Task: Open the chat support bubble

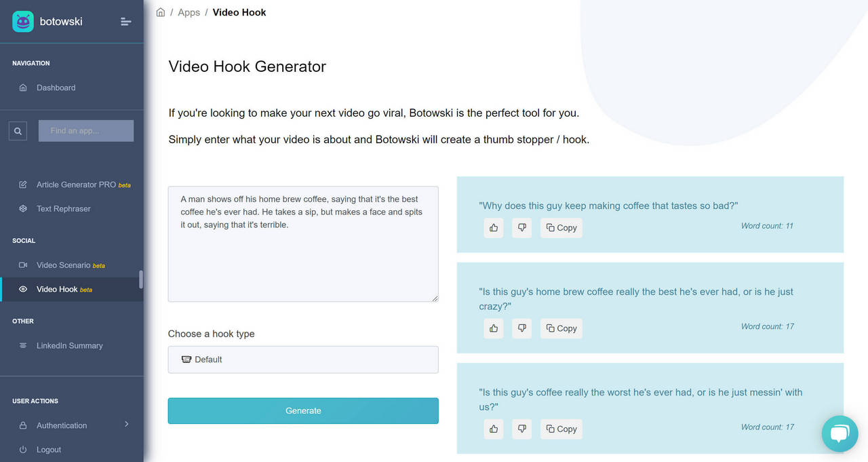Action: [840, 434]
